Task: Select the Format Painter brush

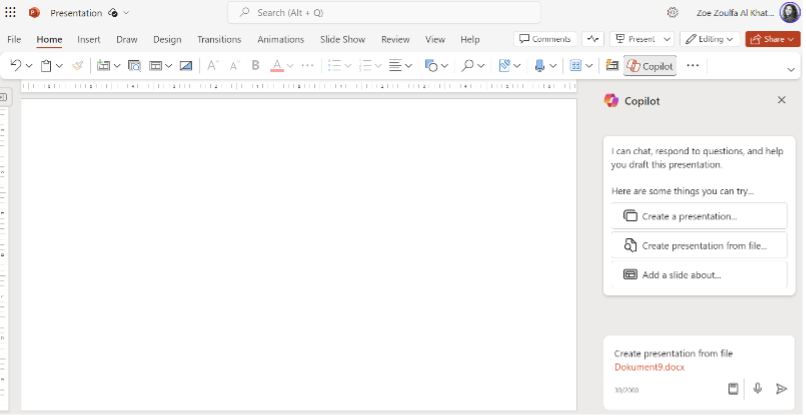Action: pyautogui.click(x=78, y=65)
